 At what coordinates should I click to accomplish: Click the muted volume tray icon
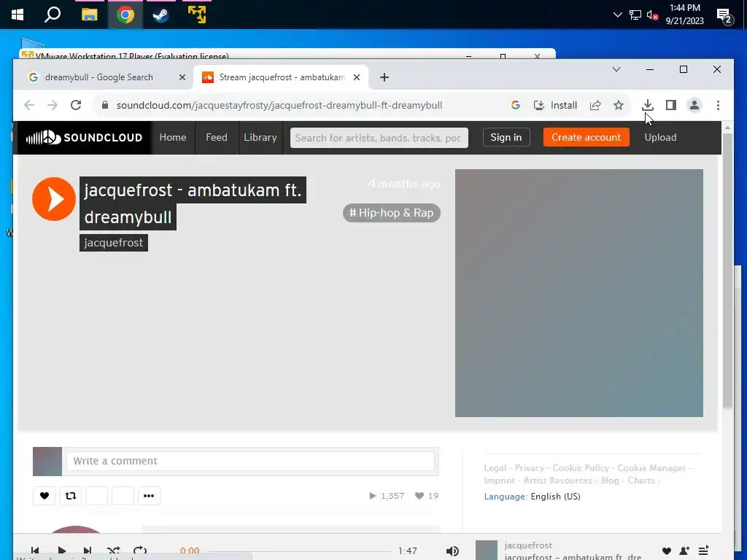pos(652,15)
